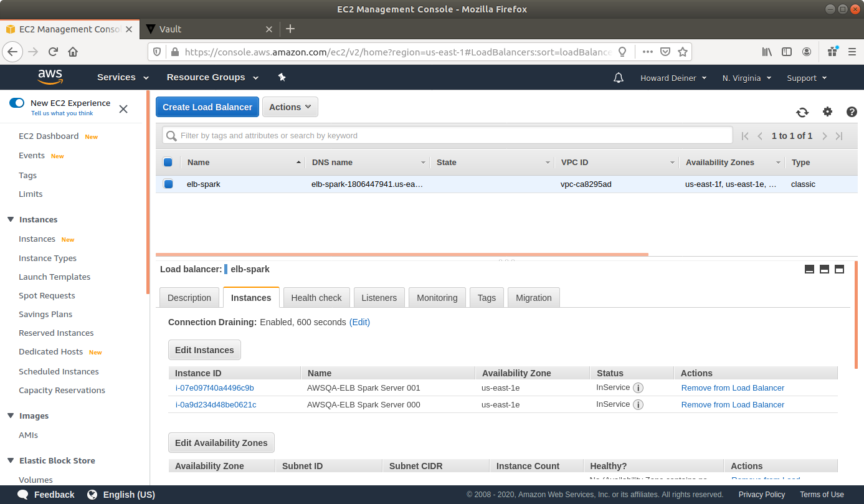
Task: Go to first page of results
Action: click(x=745, y=136)
